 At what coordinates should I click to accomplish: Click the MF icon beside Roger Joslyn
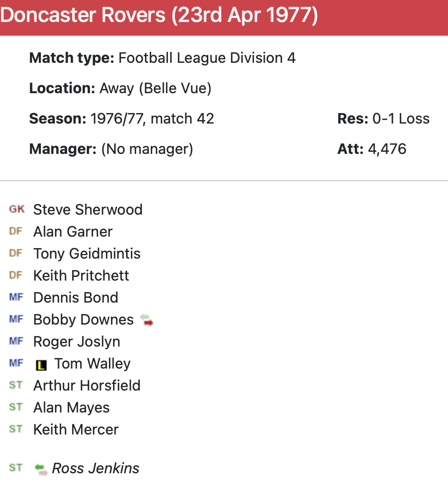pos(16,341)
